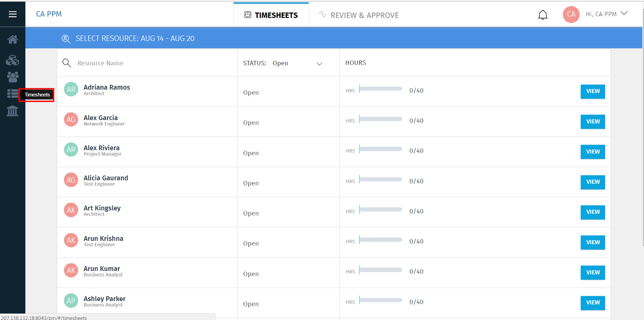Select the name Arun Kumar
The width and height of the screenshot is (644, 320).
click(102, 268)
